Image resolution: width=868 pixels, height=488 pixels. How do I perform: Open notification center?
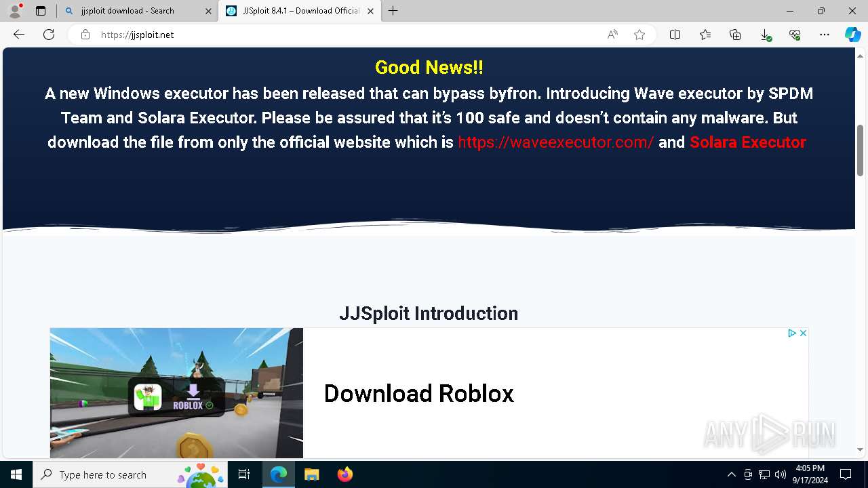pos(846,474)
